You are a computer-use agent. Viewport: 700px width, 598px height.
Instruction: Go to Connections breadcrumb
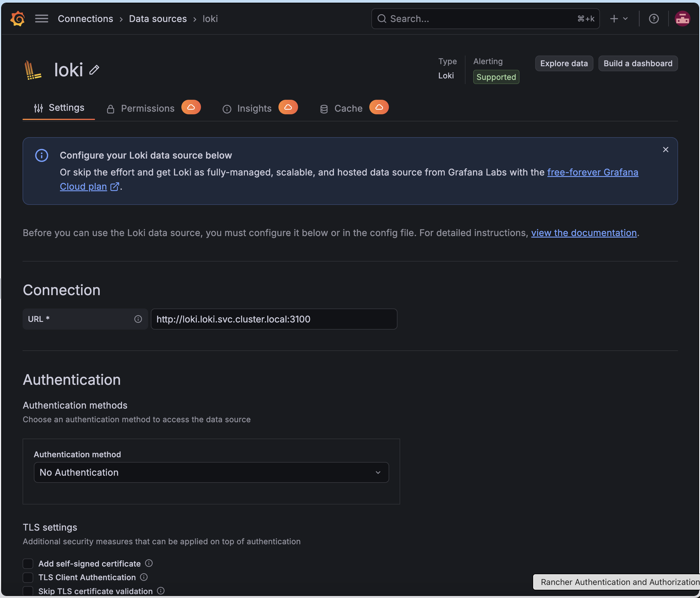click(85, 19)
